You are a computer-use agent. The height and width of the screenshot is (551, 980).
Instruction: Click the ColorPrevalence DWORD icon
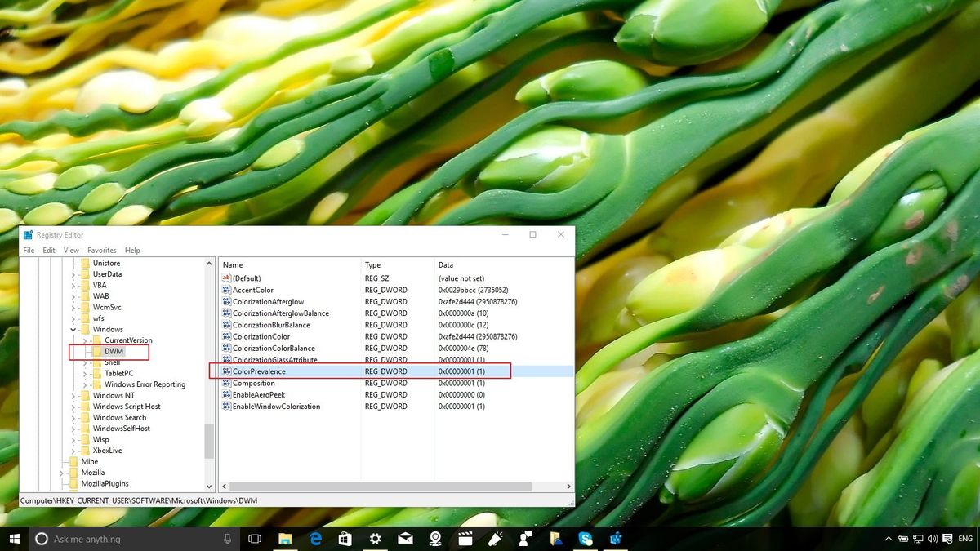click(229, 371)
